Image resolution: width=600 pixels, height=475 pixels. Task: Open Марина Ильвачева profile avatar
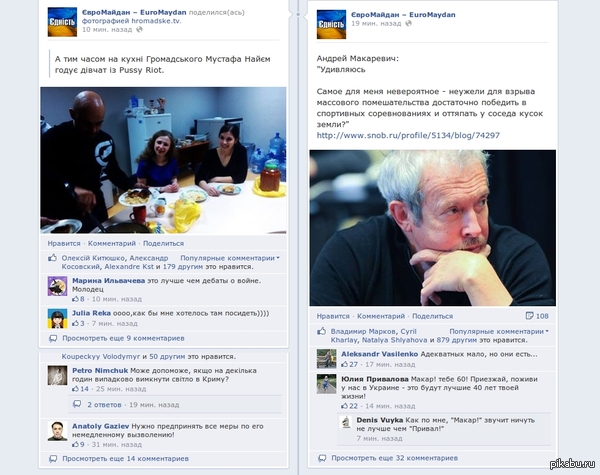pyautogui.click(x=57, y=286)
